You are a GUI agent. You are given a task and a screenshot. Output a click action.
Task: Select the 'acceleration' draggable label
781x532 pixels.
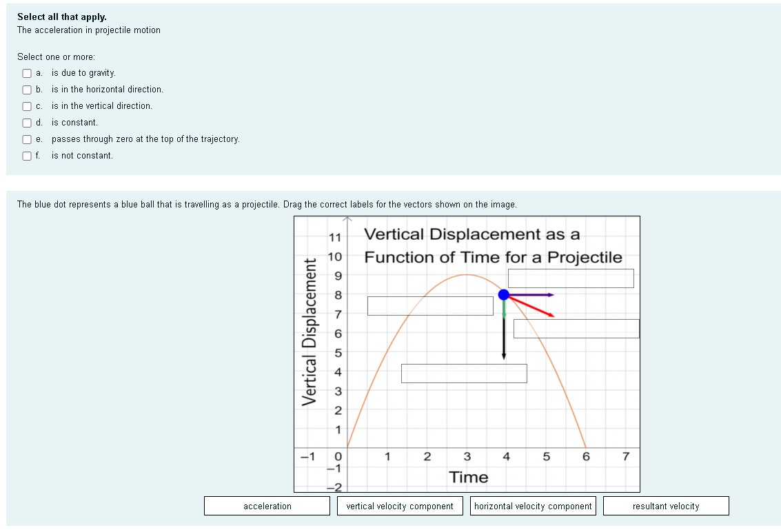(267, 505)
